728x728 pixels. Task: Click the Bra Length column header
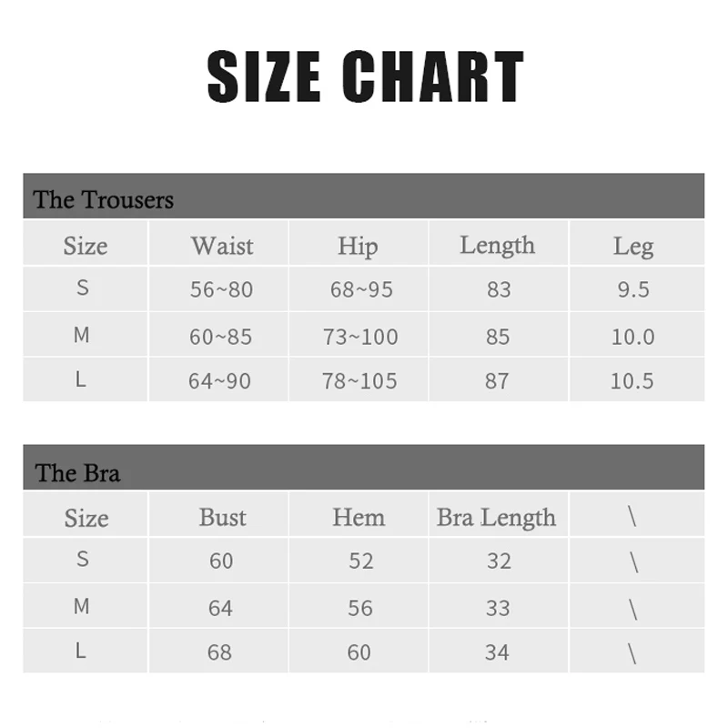click(x=496, y=517)
